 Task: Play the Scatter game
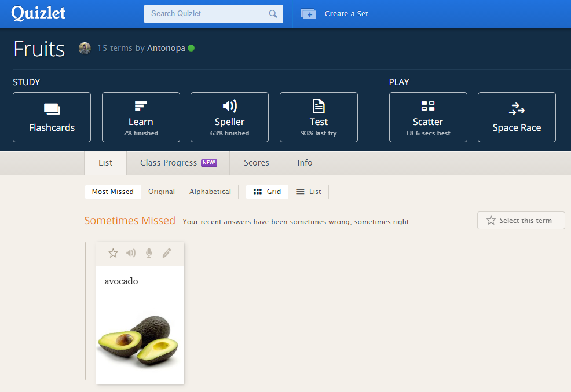tap(428, 117)
